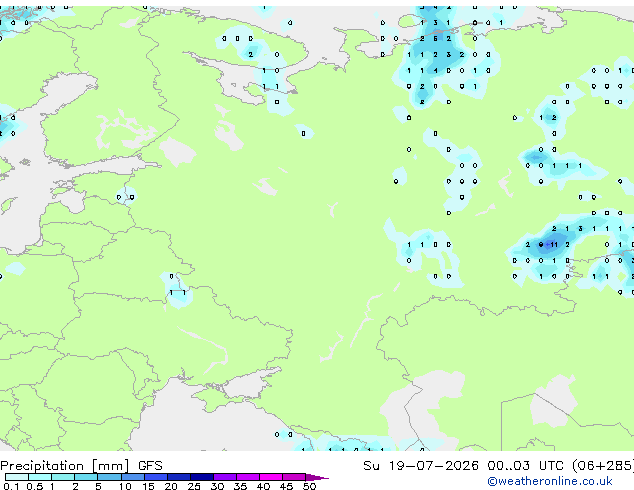Image resolution: width=634 pixels, height=490 pixels.
Task: Pick the 2–5 mm legend swatch
Action: point(86,477)
